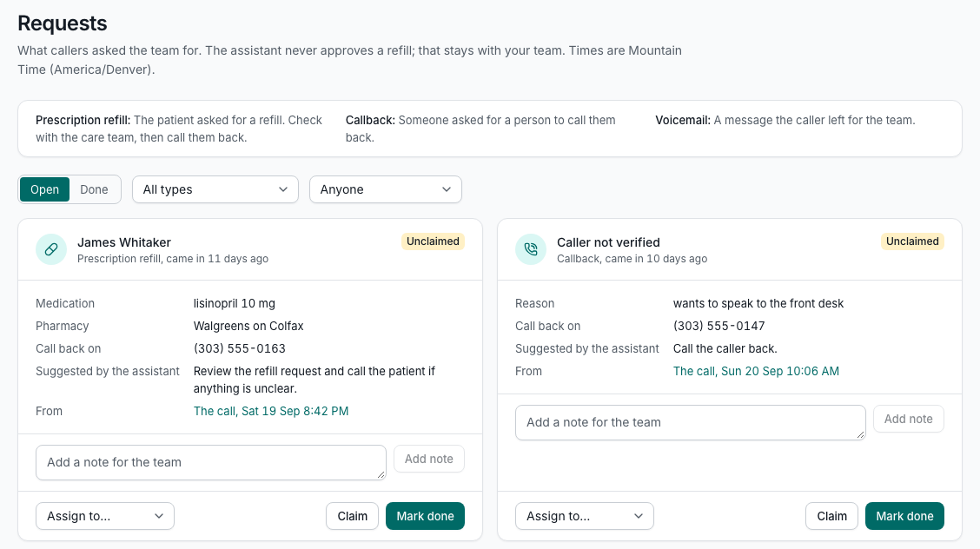Click Unclaimed badge on James Whitaker card

click(433, 241)
